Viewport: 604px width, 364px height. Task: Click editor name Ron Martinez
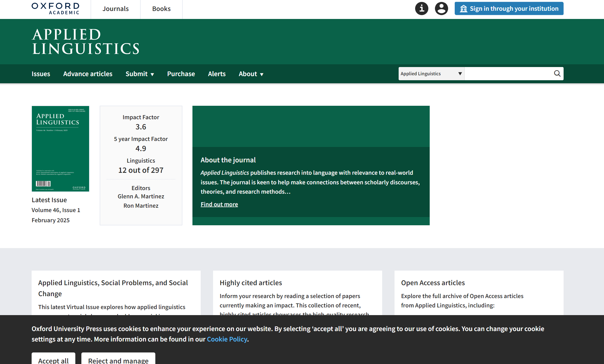coord(141,206)
